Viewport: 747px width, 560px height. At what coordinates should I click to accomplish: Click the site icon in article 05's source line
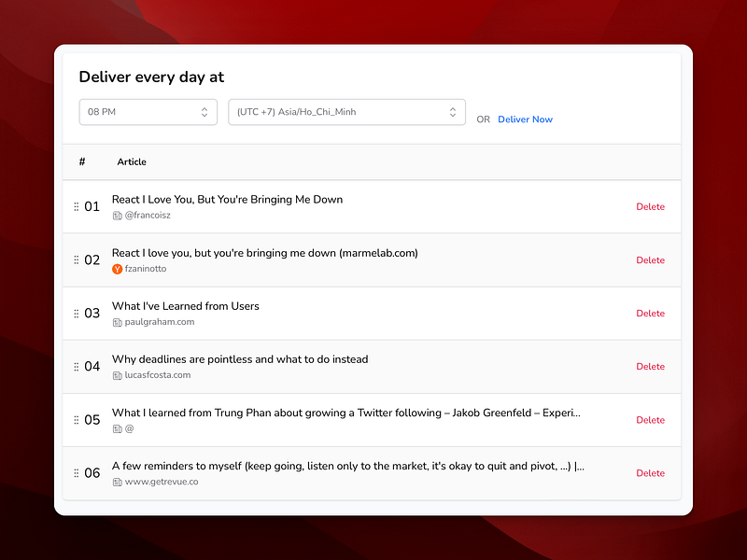[x=118, y=429]
